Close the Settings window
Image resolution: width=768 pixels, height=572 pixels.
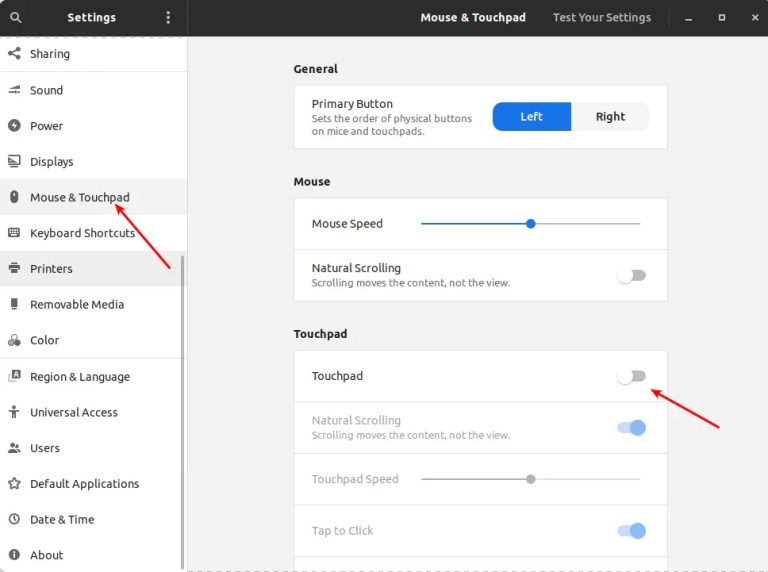click(x=755, y=18)
